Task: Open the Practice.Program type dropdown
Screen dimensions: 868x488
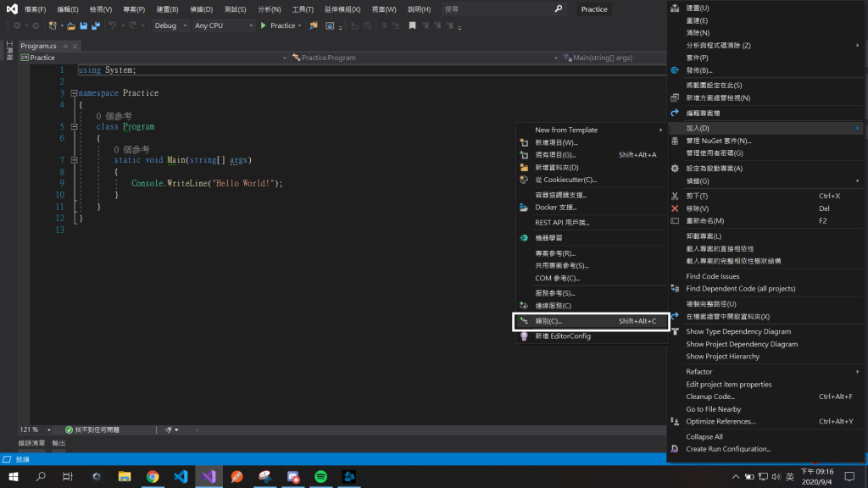Action: [425, 58]
